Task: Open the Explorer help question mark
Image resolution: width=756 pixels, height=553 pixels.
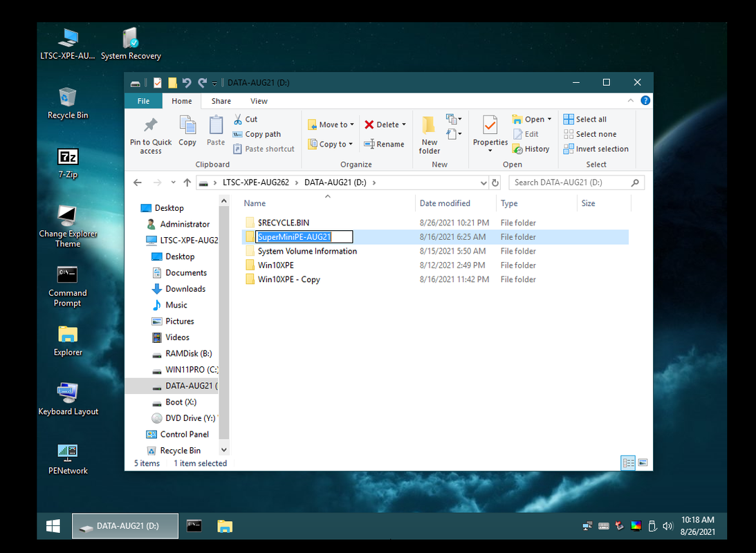Action: [645, 100]
